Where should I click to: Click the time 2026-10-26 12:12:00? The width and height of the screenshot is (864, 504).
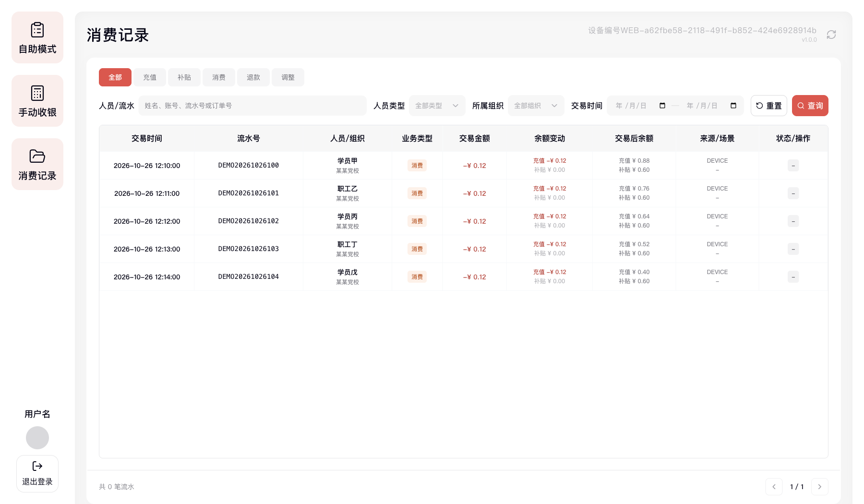[147, 221]
